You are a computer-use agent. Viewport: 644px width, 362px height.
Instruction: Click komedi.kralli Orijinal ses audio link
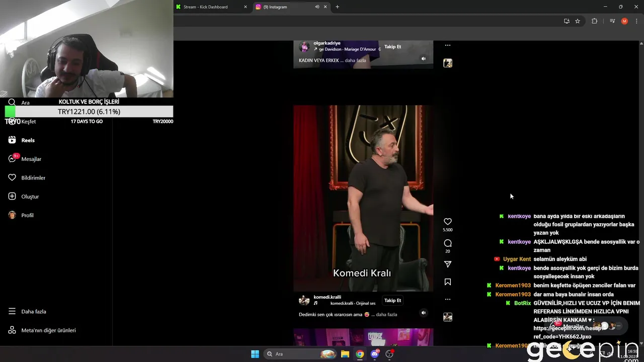(x=353, y=304)
